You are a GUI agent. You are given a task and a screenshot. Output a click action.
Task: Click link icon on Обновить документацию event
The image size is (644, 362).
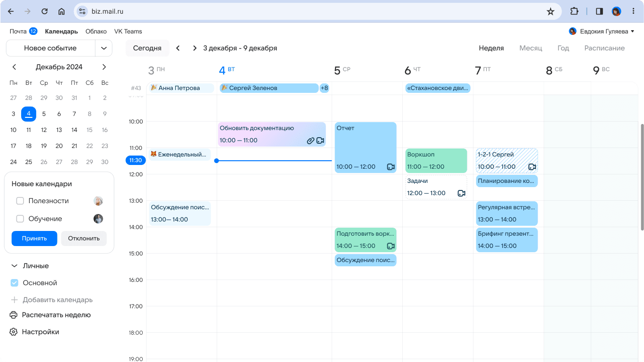pyautogui.click(x=310, y=140)
